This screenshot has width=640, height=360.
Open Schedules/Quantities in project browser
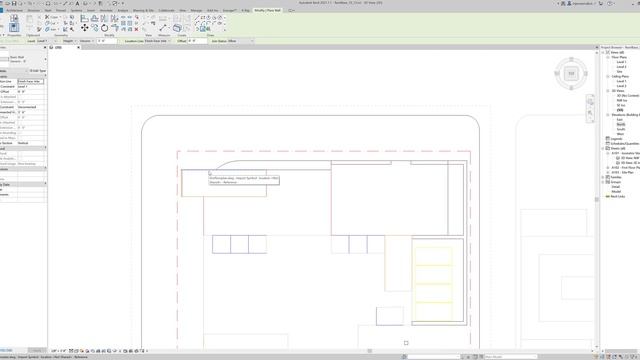click(x=624, y=143)
